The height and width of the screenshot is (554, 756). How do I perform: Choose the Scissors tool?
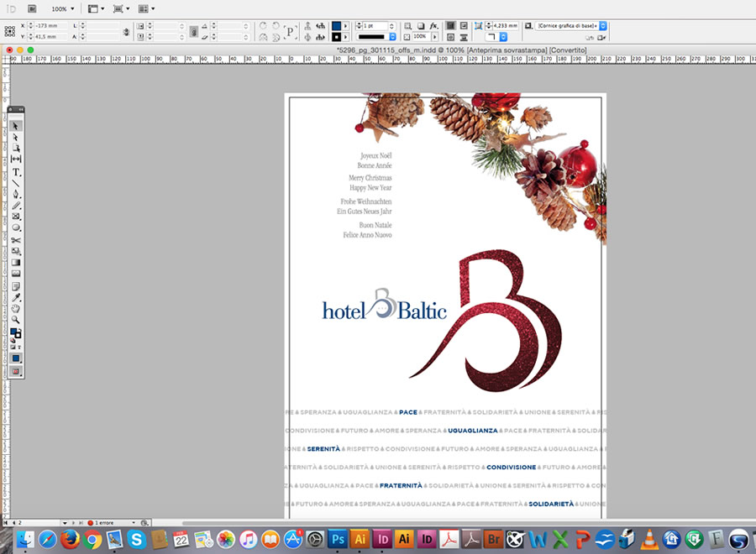click(16, 240)
